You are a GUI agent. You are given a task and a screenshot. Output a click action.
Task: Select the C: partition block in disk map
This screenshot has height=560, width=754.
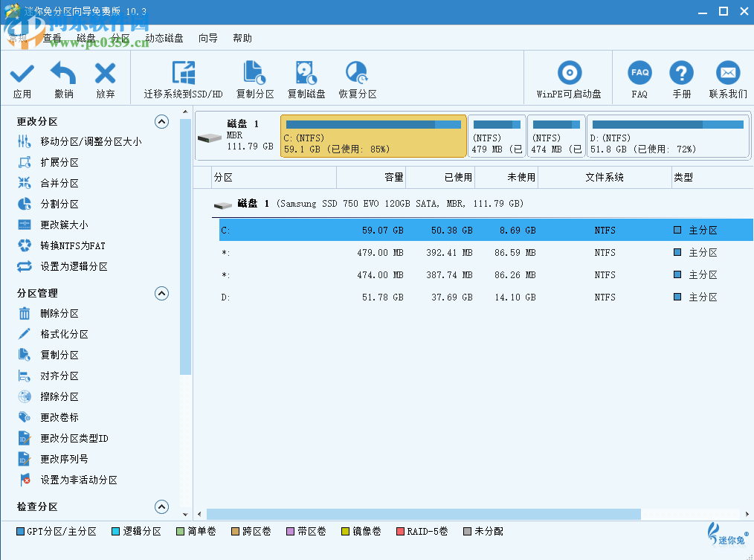click(373, 135)
